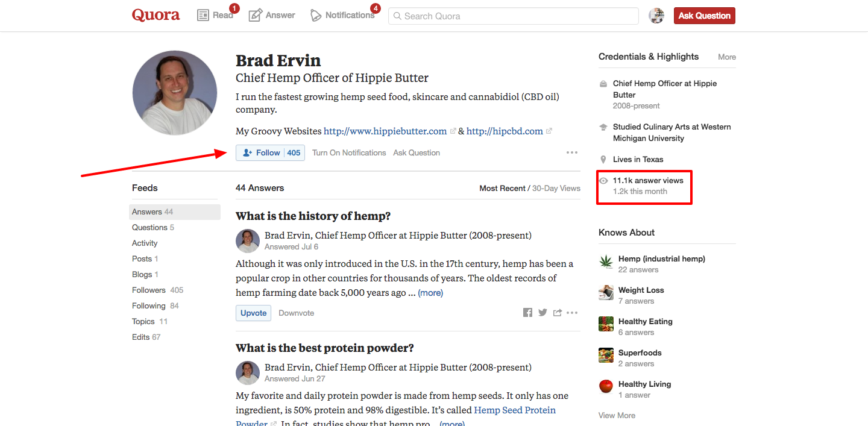Visit the hippiebutter.com link
The image size is (868, 426).
tap(385, 131)
